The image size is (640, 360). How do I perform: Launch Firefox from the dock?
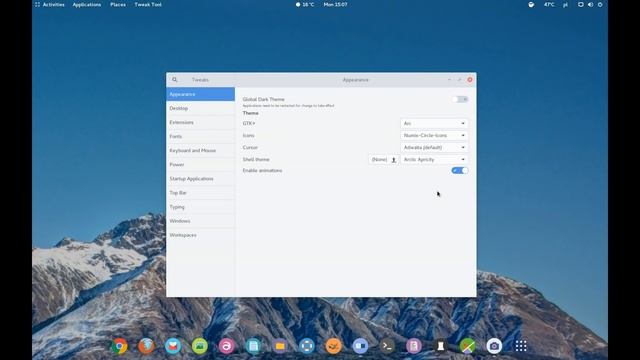click(x=146, y=346)
